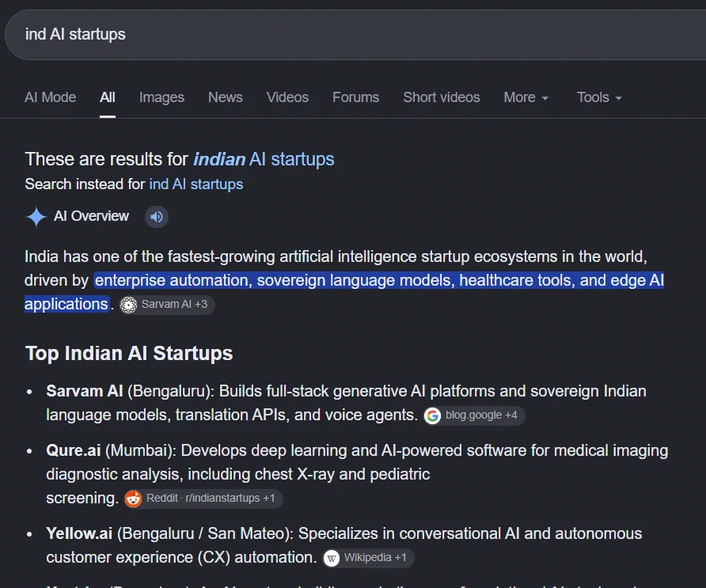Click the "AI Overview" label text
The height and width of the screenshot is (588, 706).
click(x=91, y=217)
